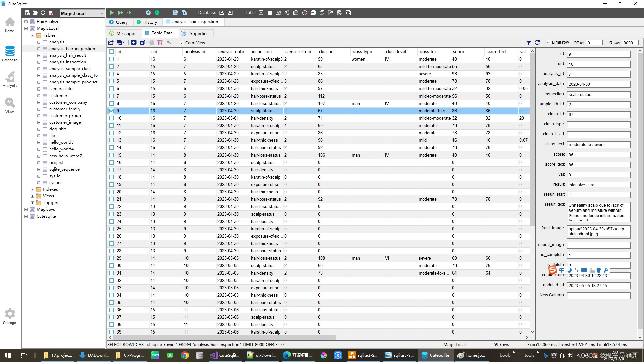Click the blue lightning quick query icon
Screen dimensions: 644x362
[x=148, y=13]
